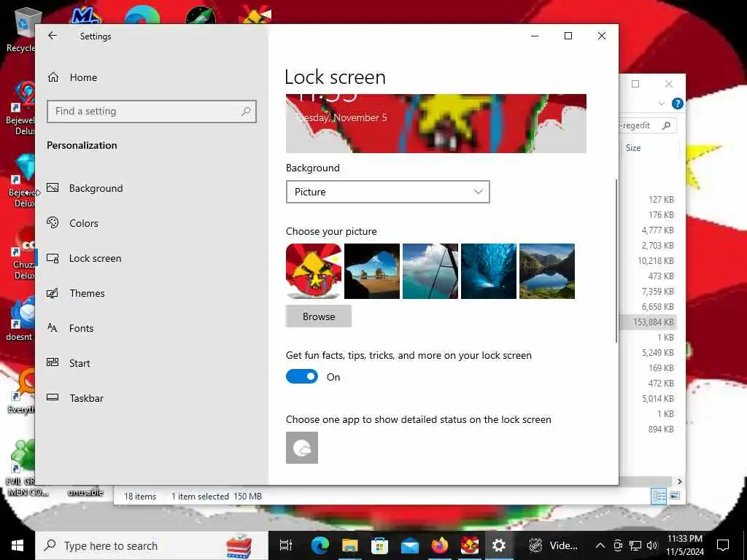Open the Action Center notifications icon
This screenshot has width=747, height=560.
click(x=723, y=545)
